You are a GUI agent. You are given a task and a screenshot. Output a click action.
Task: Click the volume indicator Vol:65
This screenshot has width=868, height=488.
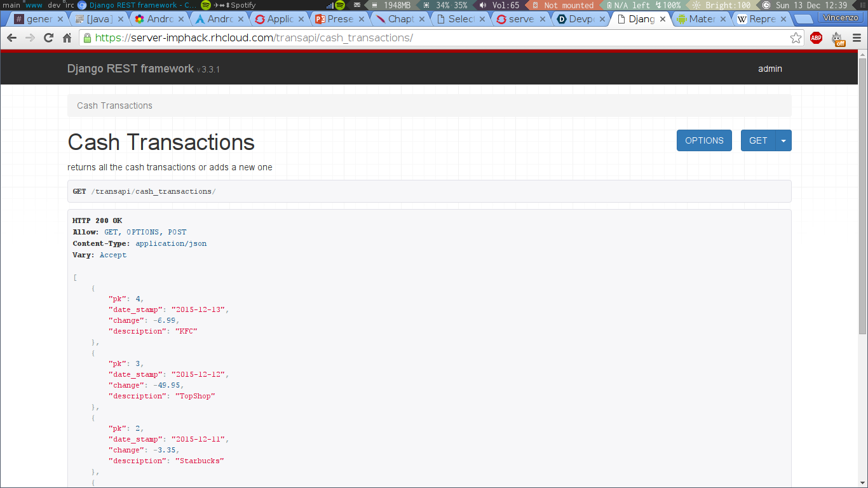[499, 5]
